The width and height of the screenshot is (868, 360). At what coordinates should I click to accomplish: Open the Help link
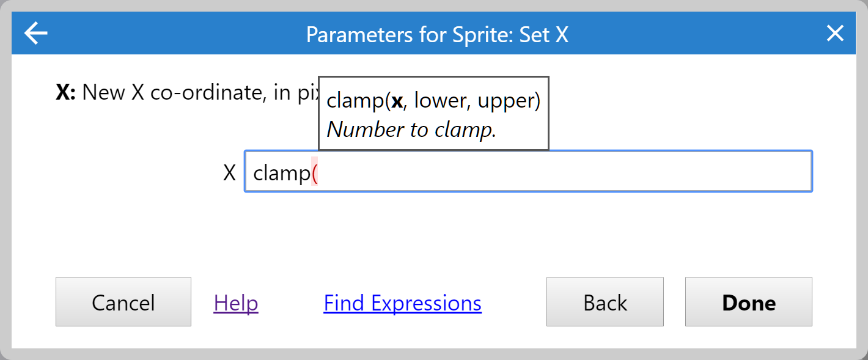(x=236, y=302)
